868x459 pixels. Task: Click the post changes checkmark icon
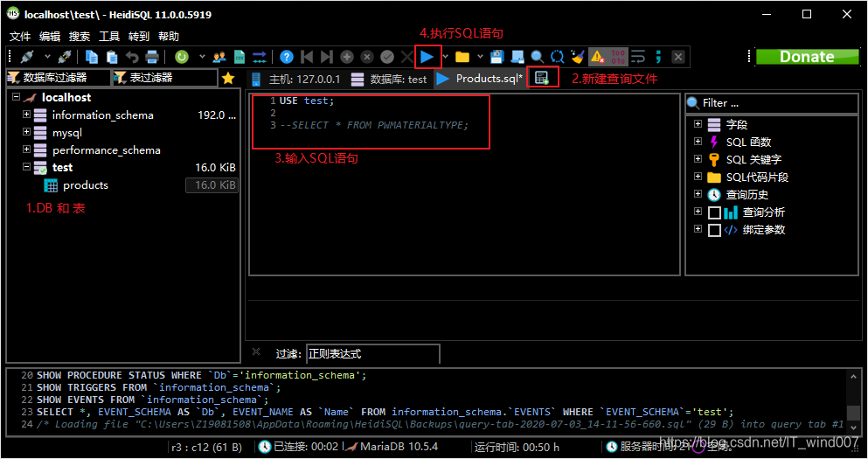pyautogui.click(x=387, y=57)
